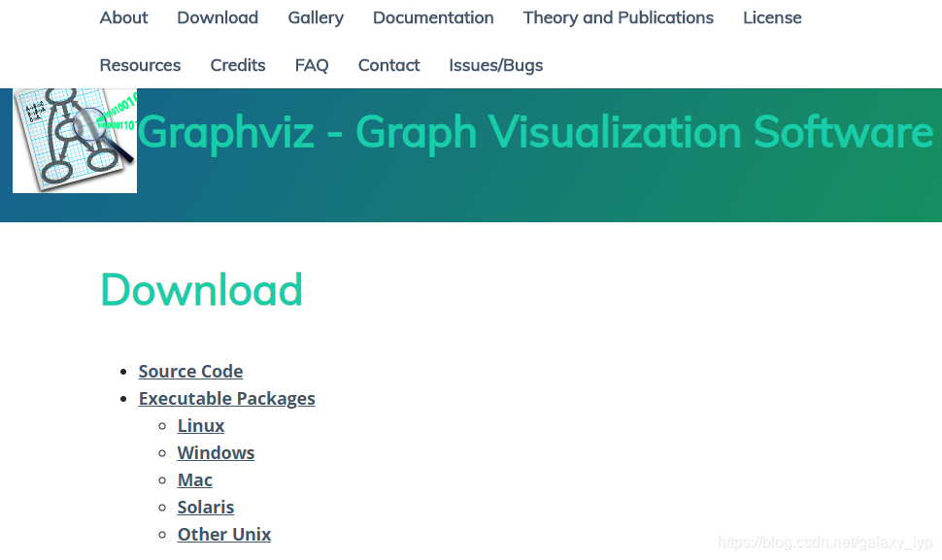Image resolution: width=942 pixels, height=560 pixels.
Task: Select the Other Unix link
Action: pos(223,534)
